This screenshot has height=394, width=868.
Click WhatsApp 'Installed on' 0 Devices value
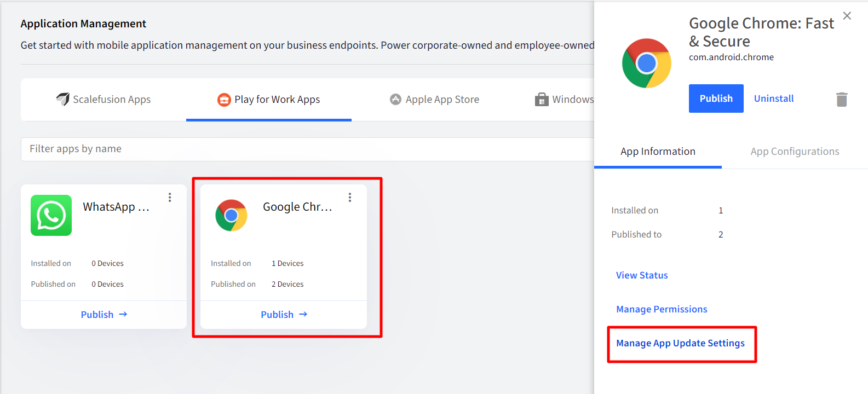[x=107, y=263]
